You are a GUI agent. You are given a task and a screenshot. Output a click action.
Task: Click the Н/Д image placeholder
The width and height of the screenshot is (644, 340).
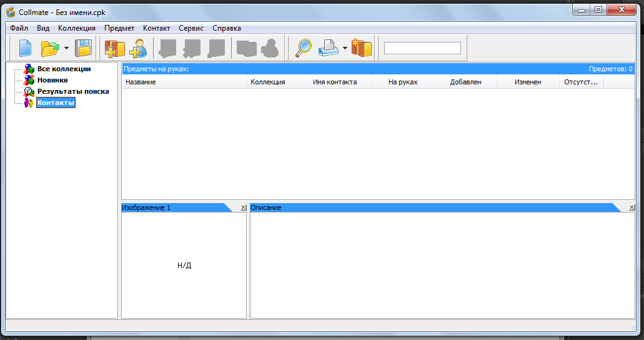coord(184,265)
